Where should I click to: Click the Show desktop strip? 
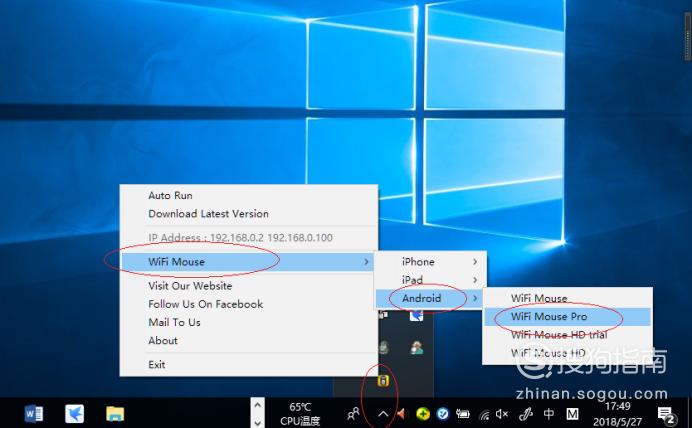pos(689,413)
